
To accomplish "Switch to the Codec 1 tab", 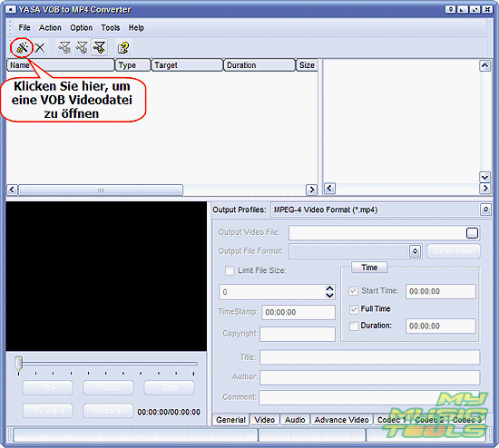I will (x=391, y=420).
